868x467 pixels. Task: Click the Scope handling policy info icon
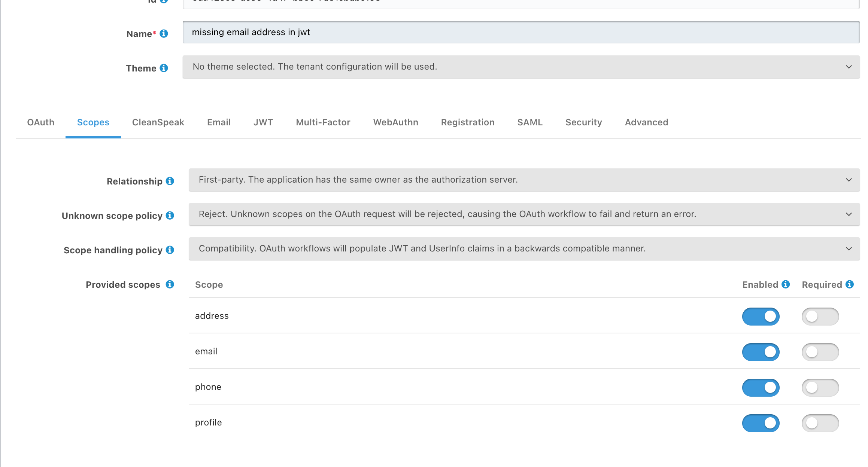pyautogui.click(x=170, y=250)
